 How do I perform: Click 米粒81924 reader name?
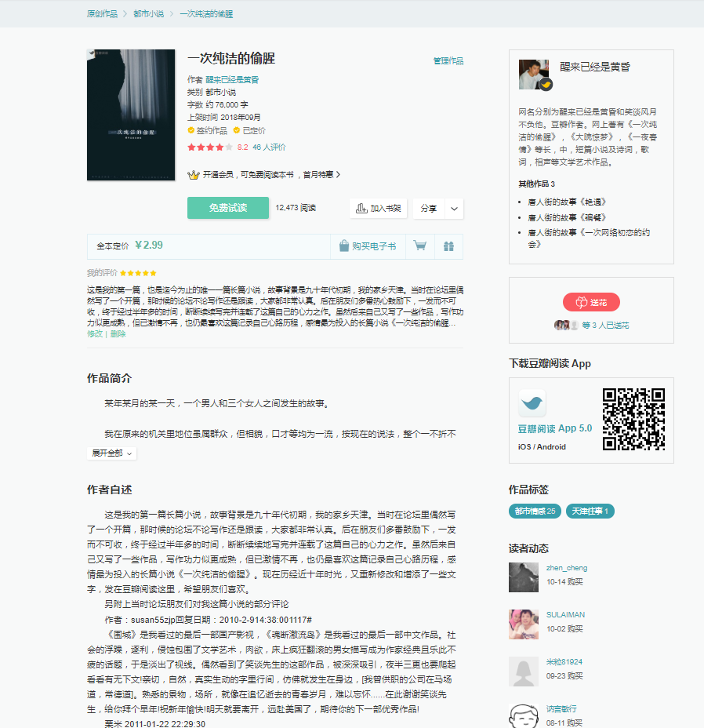point(564,662)
